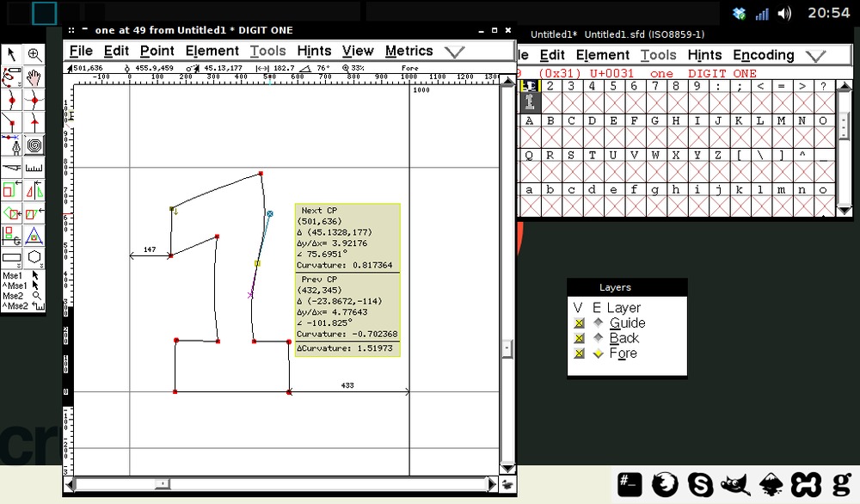Make Back the editable layer
Viewport: 860px width, 504px height.
coord(598,339)
